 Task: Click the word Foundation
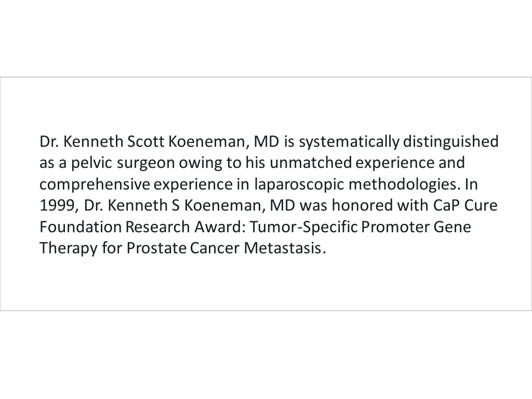(x=81, y=227)
